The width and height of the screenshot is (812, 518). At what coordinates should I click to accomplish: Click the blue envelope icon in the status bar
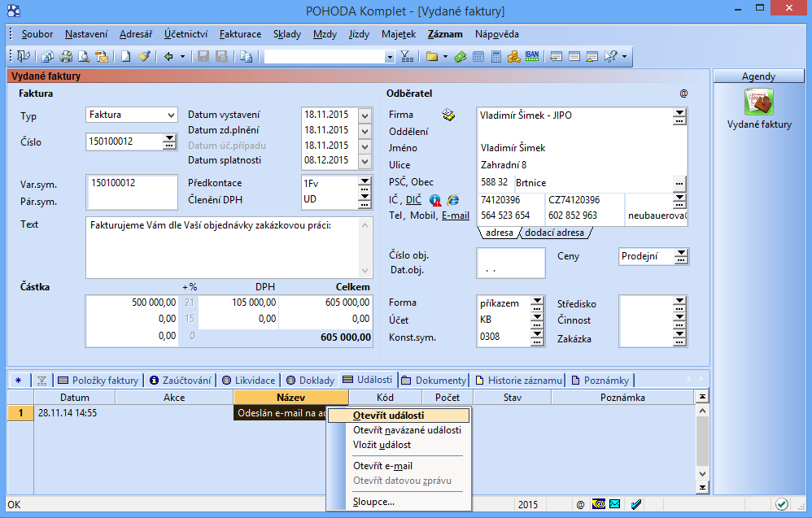(615, 504)
